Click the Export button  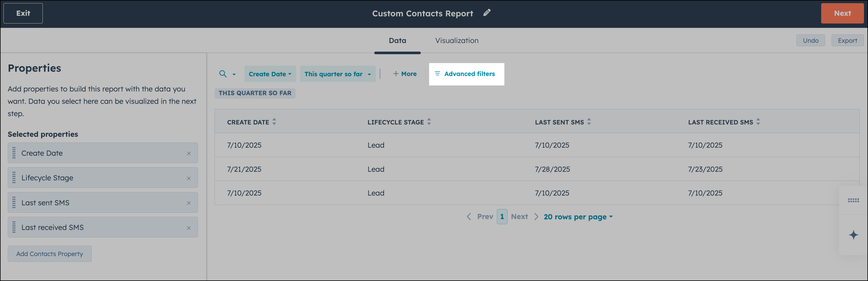(847, 40)
